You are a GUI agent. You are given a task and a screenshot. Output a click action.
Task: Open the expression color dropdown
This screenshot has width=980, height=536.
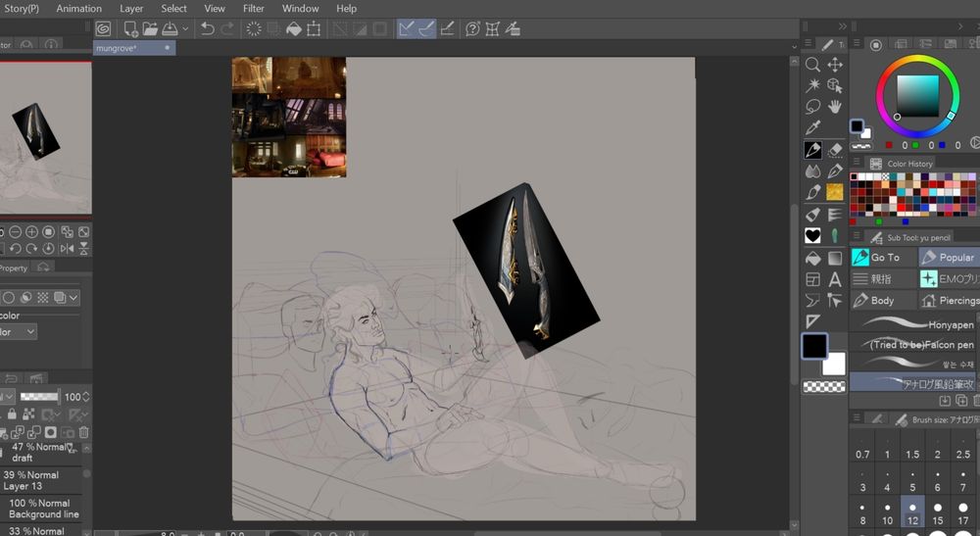(18, 332)
